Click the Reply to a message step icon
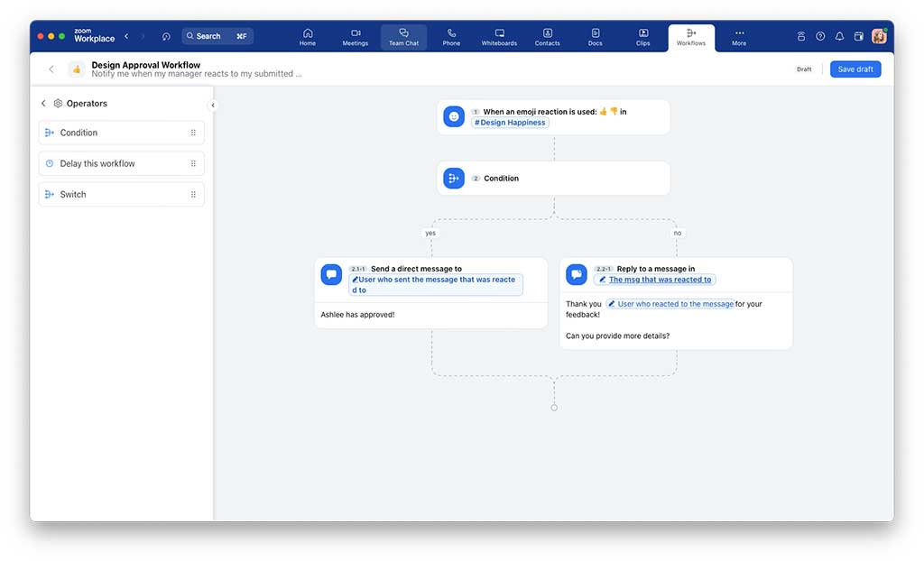The height and width of the screenshot is (561, 924). pos(577,274)
